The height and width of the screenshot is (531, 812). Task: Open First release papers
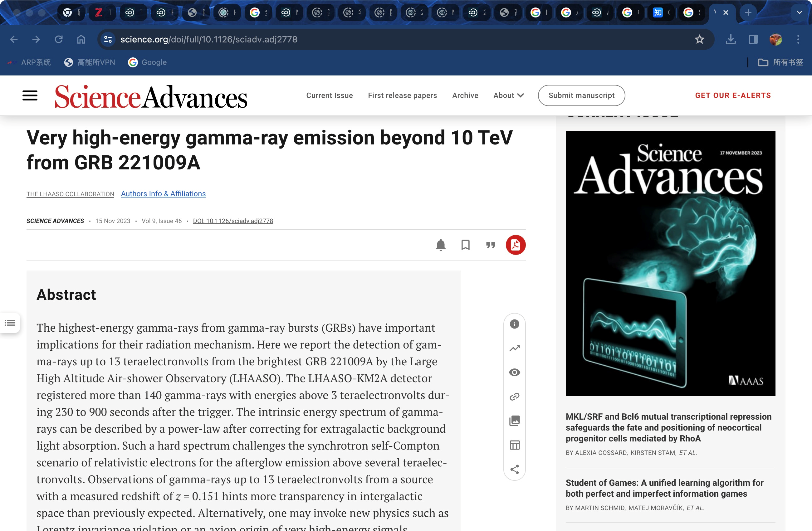click(x=402, y=95)
